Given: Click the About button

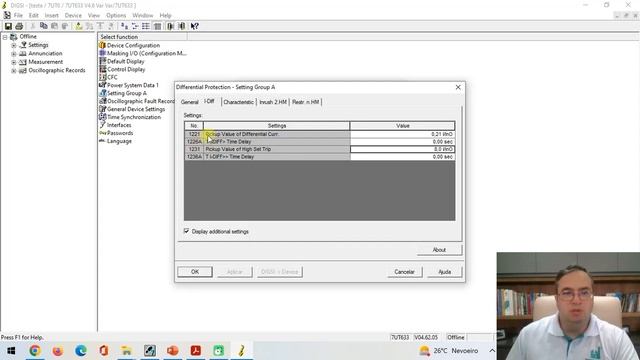Looking at the screenshot, I should click(x=439, y=250).
